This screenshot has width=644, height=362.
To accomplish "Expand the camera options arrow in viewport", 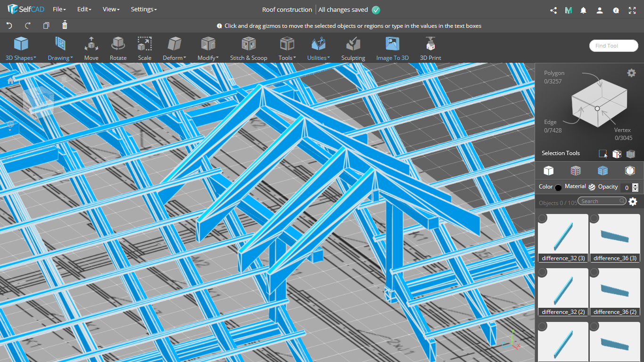I will [10, 129].
